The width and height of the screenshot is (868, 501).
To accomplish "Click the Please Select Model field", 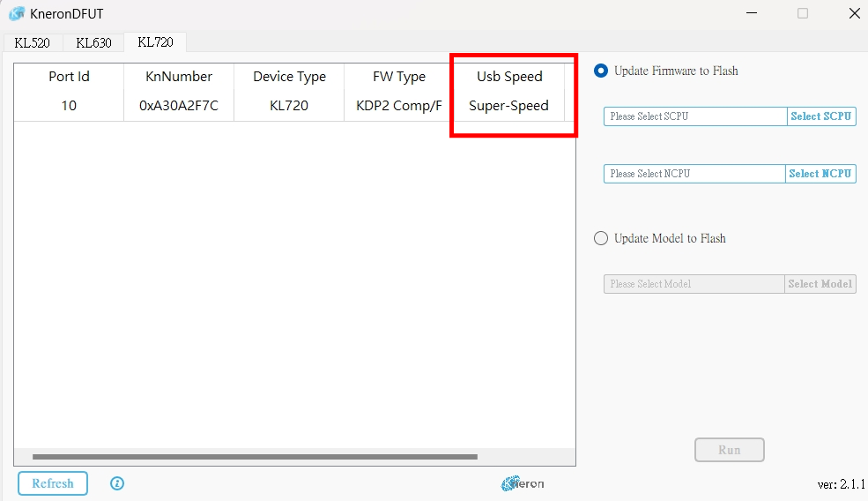I will 694,284.
